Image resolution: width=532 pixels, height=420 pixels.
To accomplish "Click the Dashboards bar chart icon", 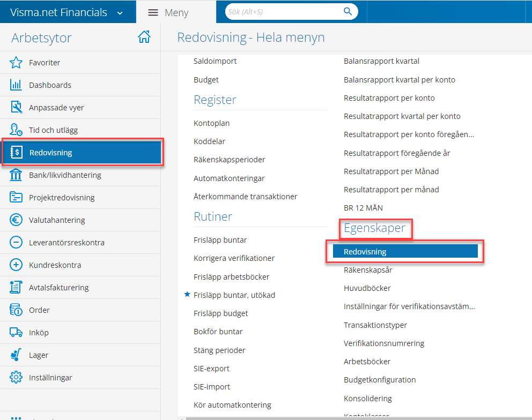I will point(16,85).
